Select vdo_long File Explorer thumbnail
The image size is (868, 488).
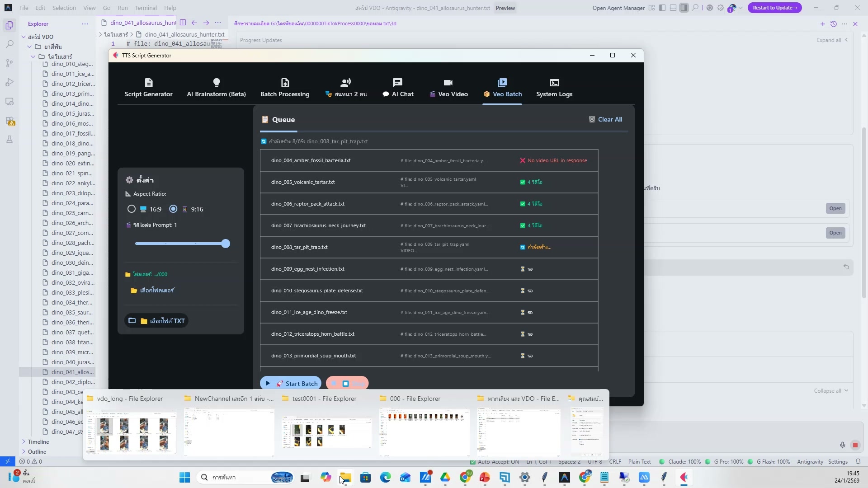131,432
